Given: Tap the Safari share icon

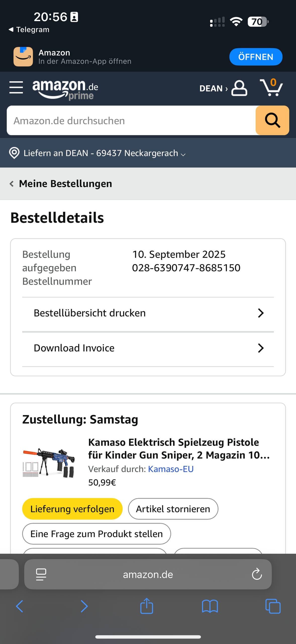Looking at the screenshot, I should tap(147, 606).
